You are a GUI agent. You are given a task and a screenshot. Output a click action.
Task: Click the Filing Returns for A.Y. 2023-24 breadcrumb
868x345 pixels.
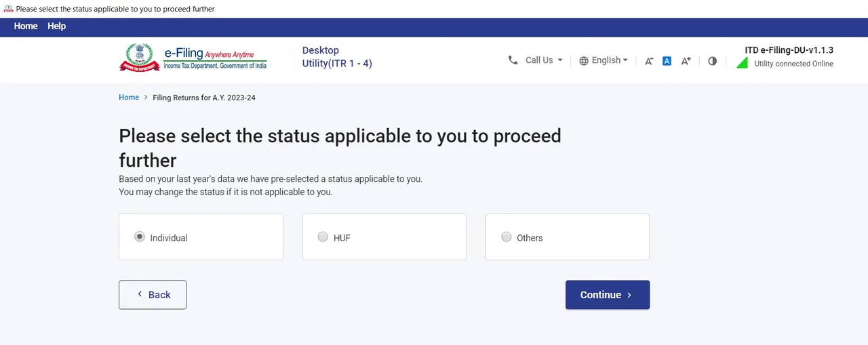[204, 98]
